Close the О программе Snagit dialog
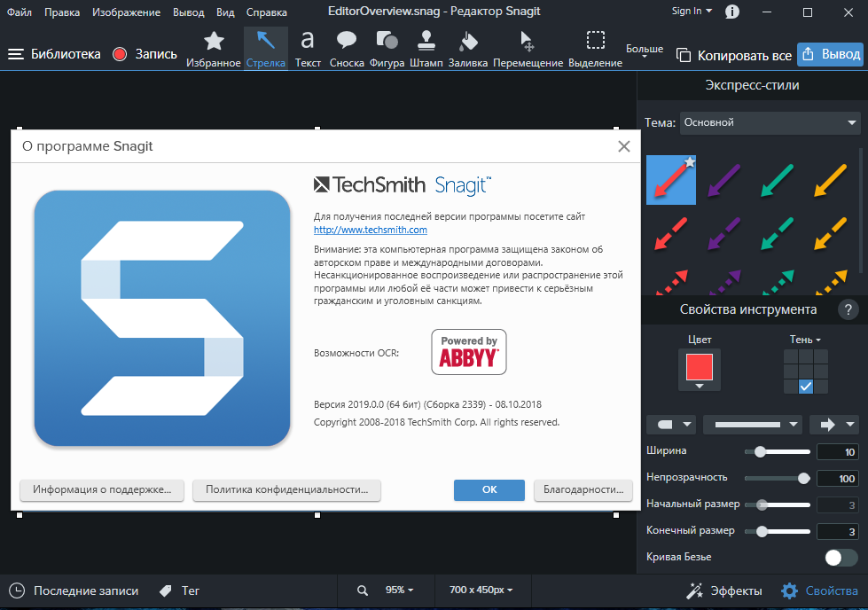The width and height of the screenshot is (868, 610). (x=624, y=146)
